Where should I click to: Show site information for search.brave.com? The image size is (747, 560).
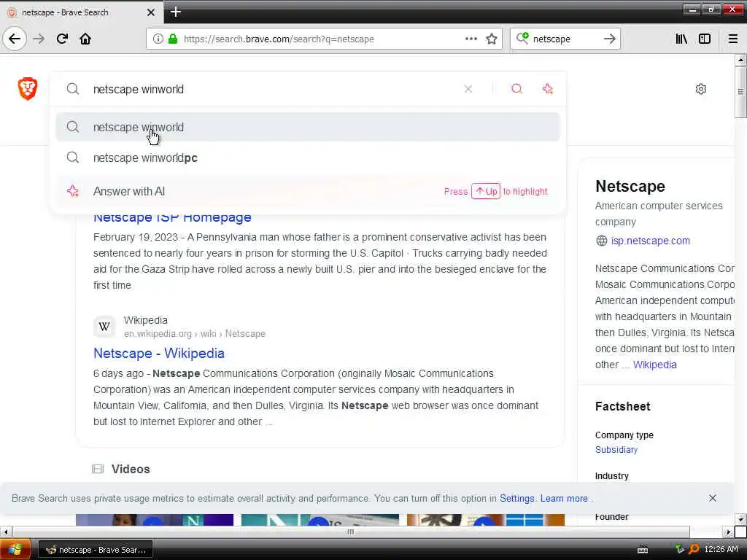coord(158,39)
